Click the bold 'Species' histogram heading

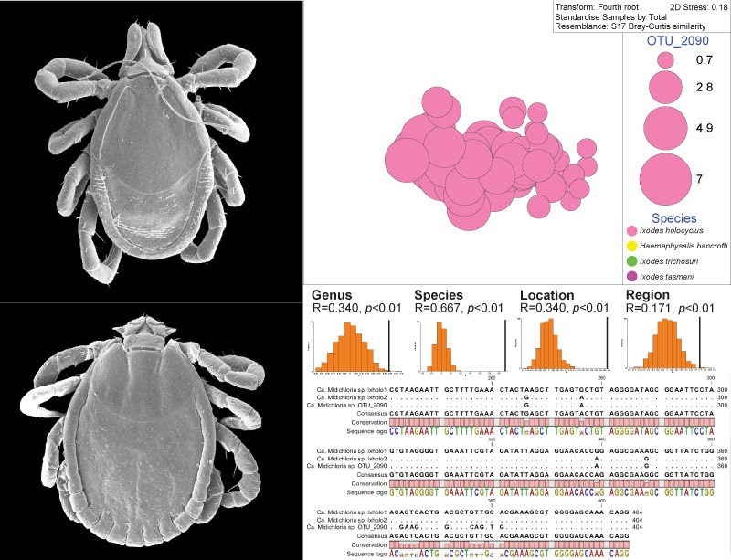439,295
